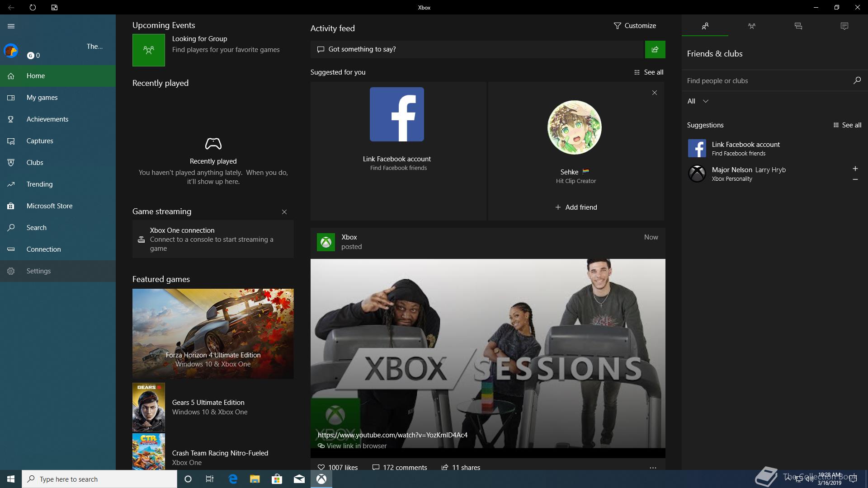Screen dimensions: 868x488
Task: Click Add friend for Sehke
Action: click(x=576, y=207)
